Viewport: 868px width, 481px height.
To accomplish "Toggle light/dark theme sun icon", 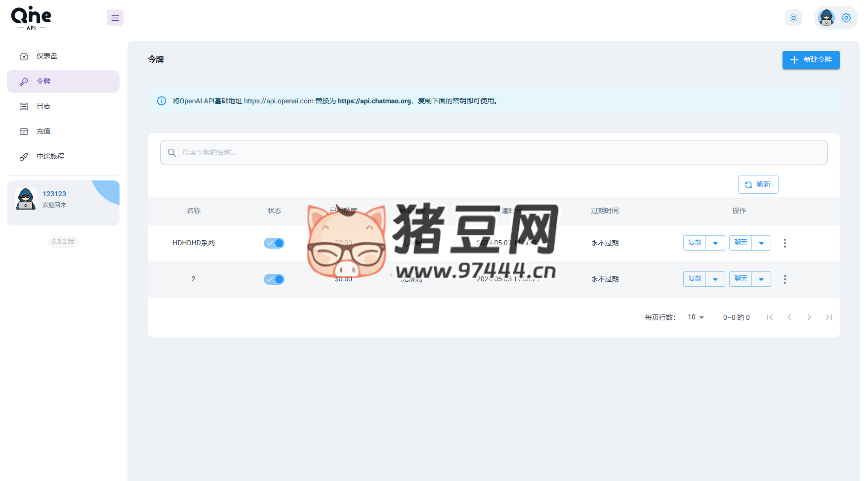I will click(793, 18).
